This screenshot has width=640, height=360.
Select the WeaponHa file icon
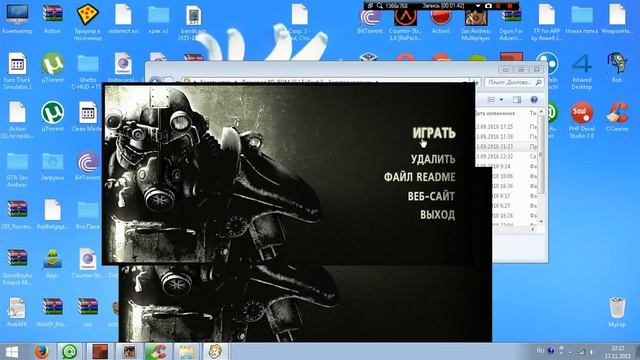(x=617, y=19)
